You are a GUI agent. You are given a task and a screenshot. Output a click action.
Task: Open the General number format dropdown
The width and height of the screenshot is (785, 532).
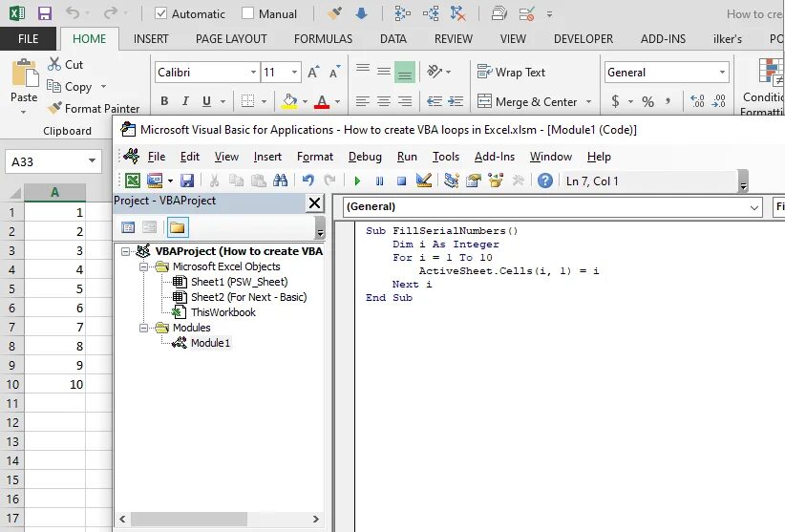pyautogui.click(x=722, y=72)
